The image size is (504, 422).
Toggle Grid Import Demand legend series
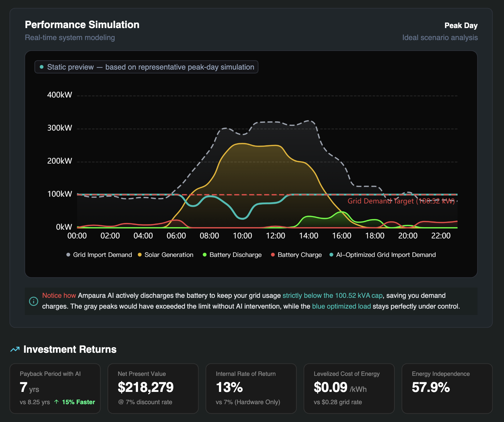point(99,255)
